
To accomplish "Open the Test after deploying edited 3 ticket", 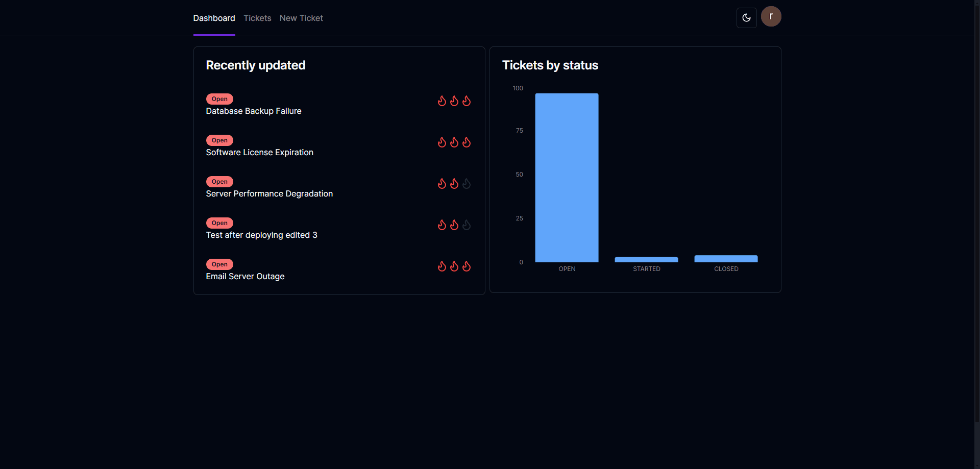I will tap(261, 235).
